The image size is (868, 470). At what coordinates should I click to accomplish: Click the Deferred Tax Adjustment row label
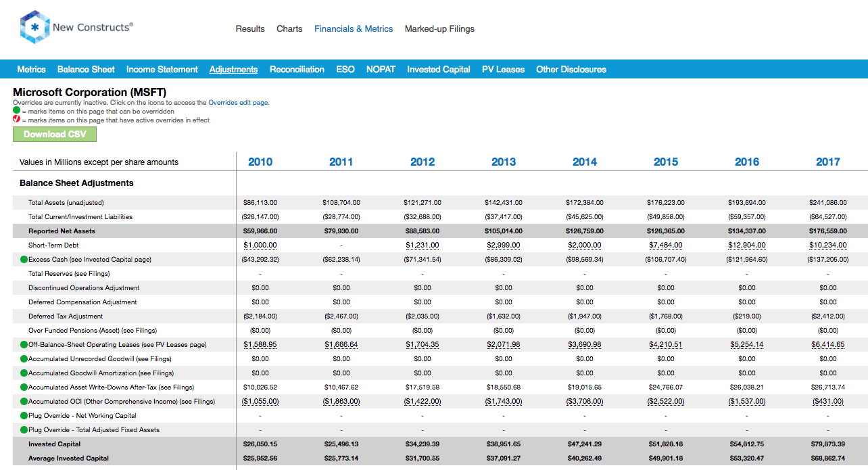point(66,316)
